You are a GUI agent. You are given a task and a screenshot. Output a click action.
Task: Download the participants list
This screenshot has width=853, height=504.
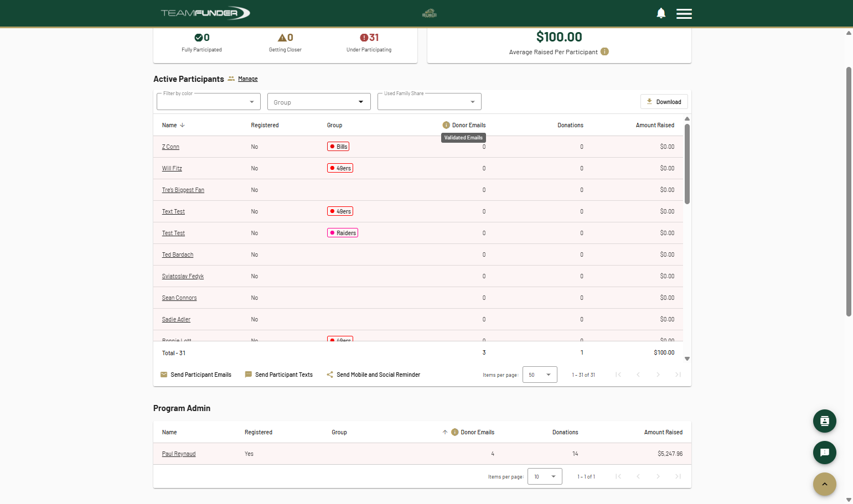[664, 102]
